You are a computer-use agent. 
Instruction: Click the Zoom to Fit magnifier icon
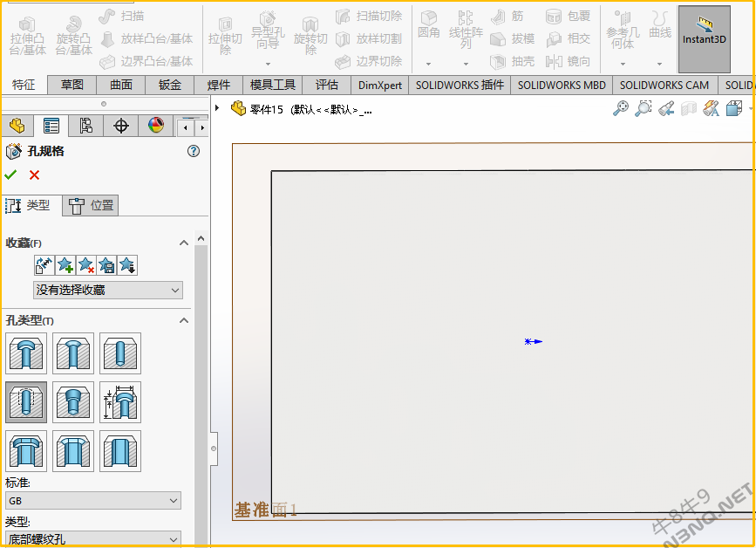click(x=621, y=108)
